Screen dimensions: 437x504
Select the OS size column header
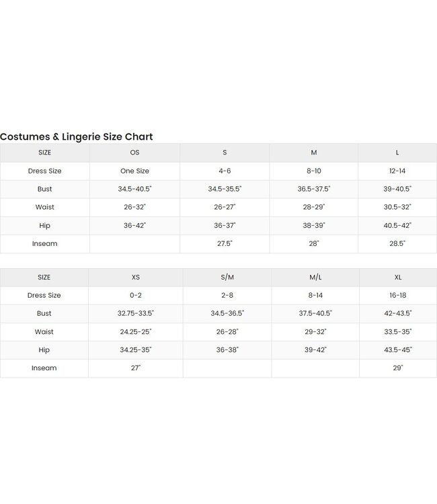(134, 153)
